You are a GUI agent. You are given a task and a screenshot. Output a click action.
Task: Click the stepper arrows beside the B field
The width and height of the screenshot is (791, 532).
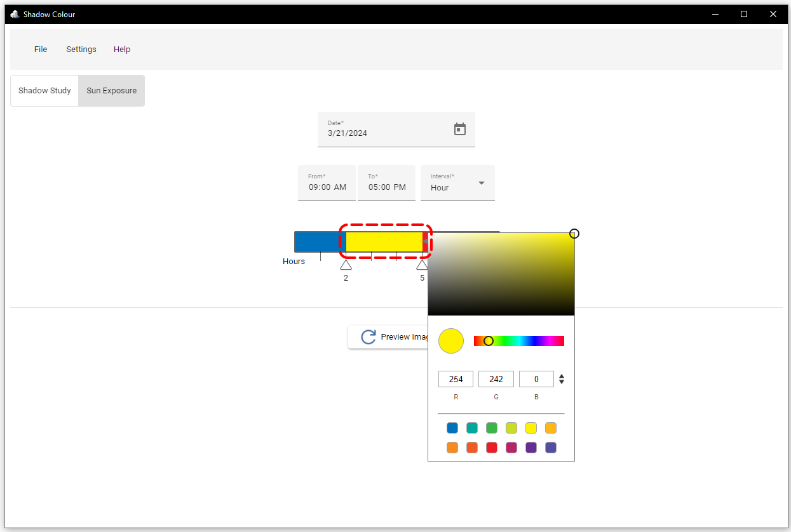click(x=562, y=379)
